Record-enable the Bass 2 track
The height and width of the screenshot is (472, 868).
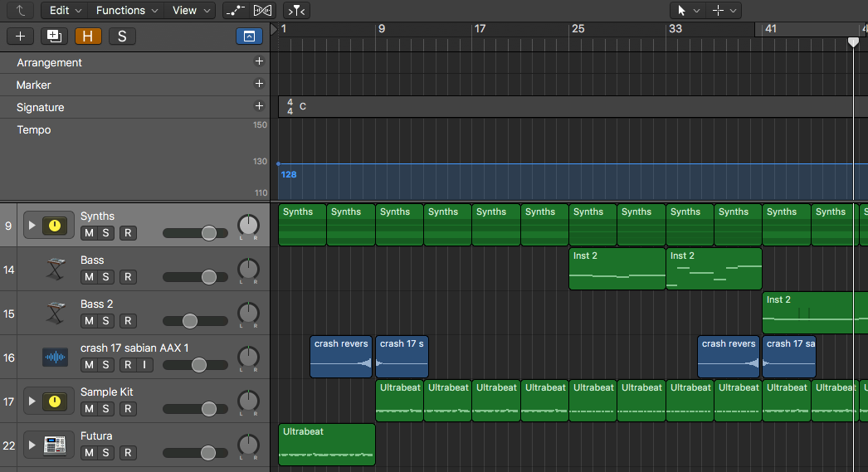point(128,321)
